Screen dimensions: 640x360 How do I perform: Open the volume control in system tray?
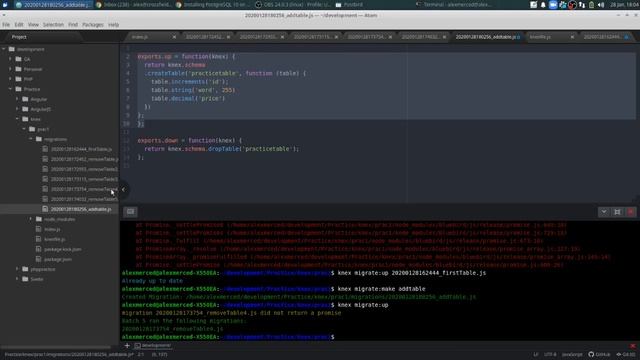601,4
